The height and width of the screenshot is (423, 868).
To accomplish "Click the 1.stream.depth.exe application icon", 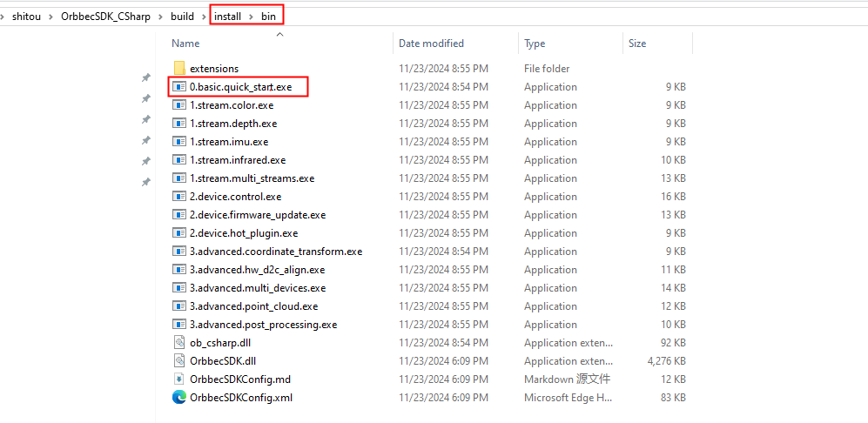I will click(178, 123).
